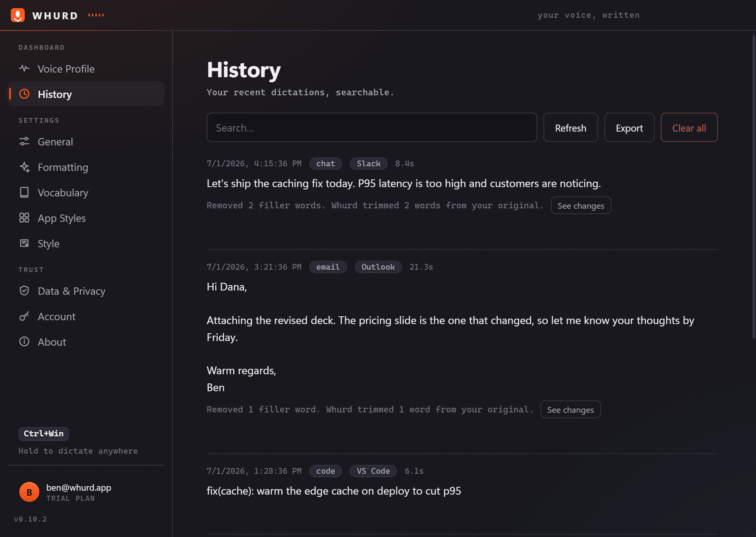The image size is (756, 537).
Task: Click the Account key icon
Action: [24, 316]
